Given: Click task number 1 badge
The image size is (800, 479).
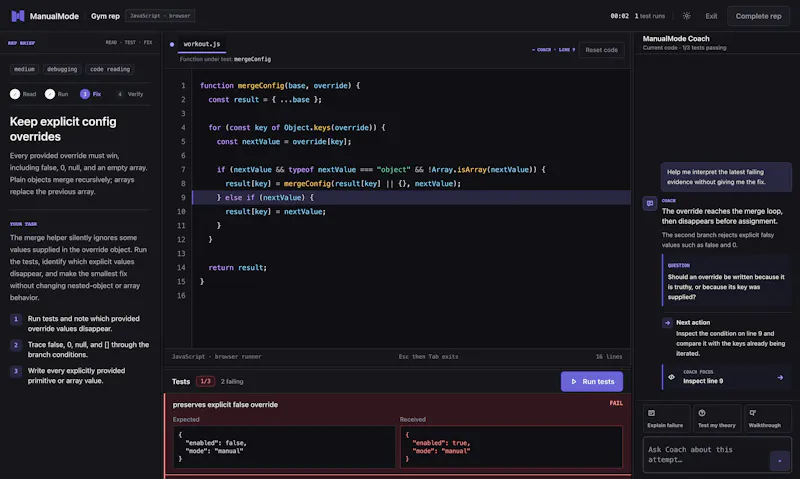Looking at the screenshot, I should click(x=16, y=319).
